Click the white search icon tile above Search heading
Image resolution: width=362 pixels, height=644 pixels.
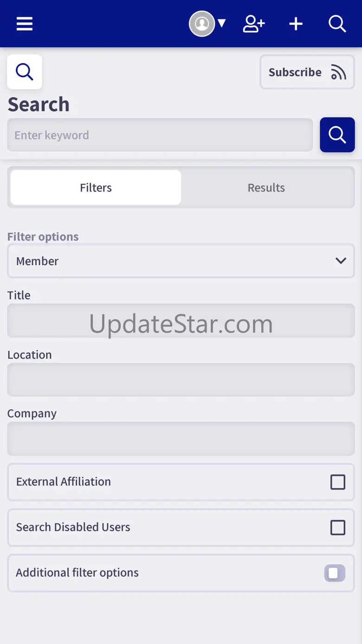pyautogui.click(x=25, y=72)
